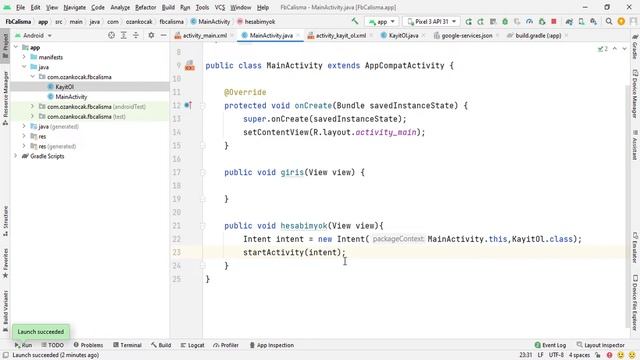Viewport: 640px width, 360px height.
Task: Open the Refactor menu
Action: (146, 7)
